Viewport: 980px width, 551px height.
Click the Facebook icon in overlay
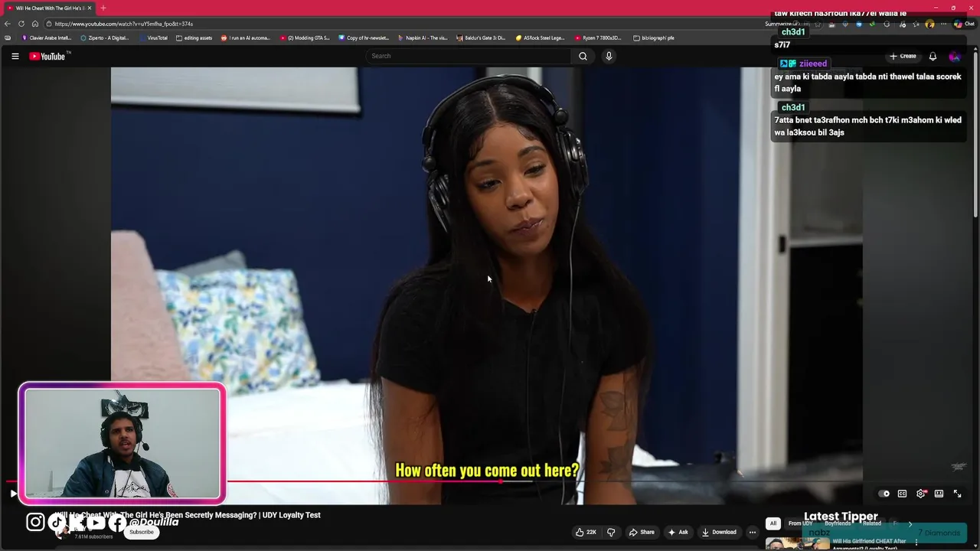click(x=116, y=523)
